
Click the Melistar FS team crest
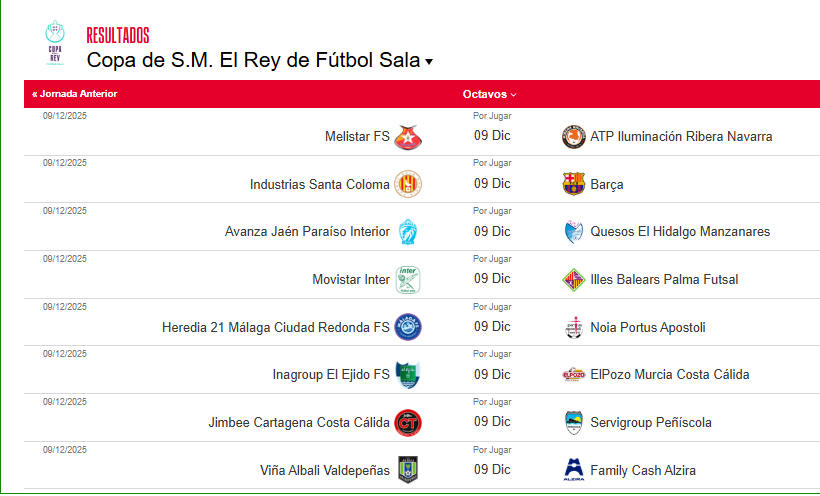pos(406,137)
